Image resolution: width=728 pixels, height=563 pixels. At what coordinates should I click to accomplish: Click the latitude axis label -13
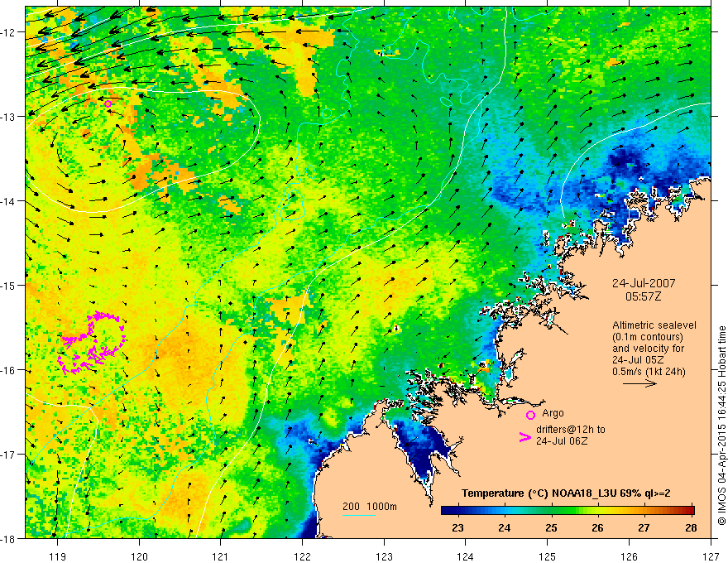click(x=9, y=116)
